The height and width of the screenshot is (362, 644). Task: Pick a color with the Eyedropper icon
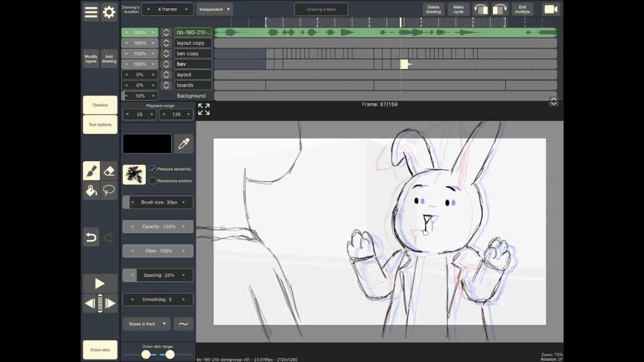(184, 143)
